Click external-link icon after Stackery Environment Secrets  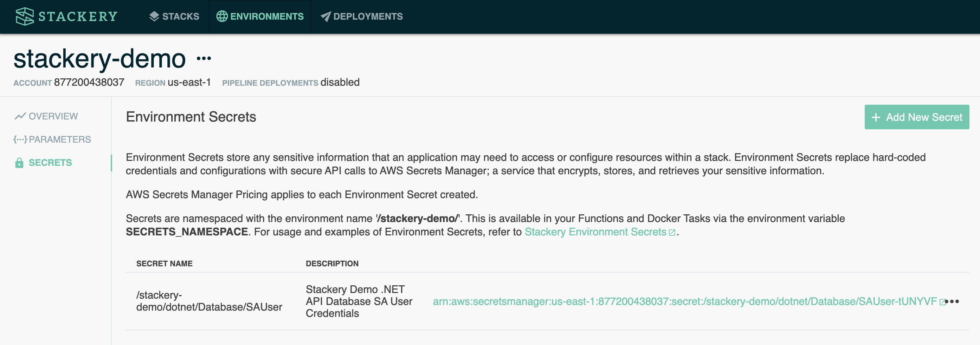[x=672, y=233]
